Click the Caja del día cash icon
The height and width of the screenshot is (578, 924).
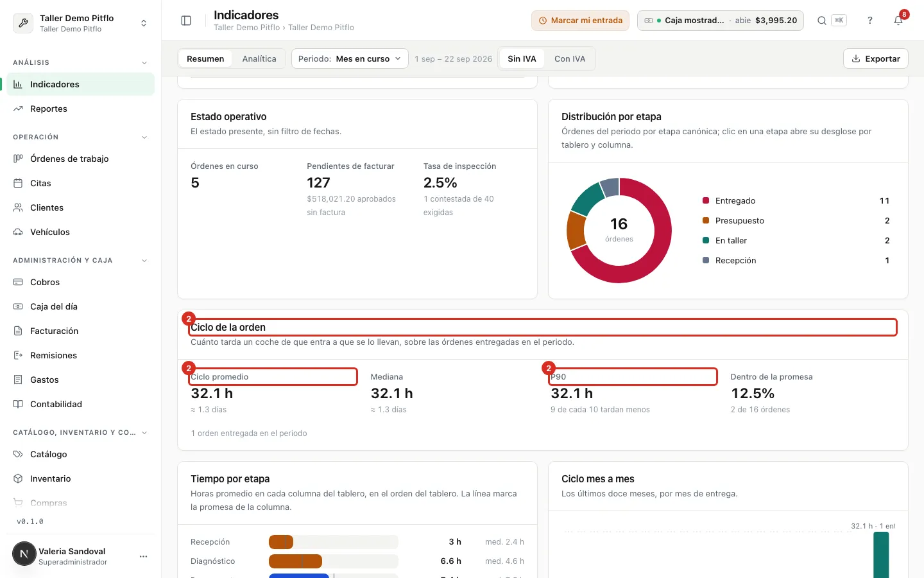click(x=18, y=306)
